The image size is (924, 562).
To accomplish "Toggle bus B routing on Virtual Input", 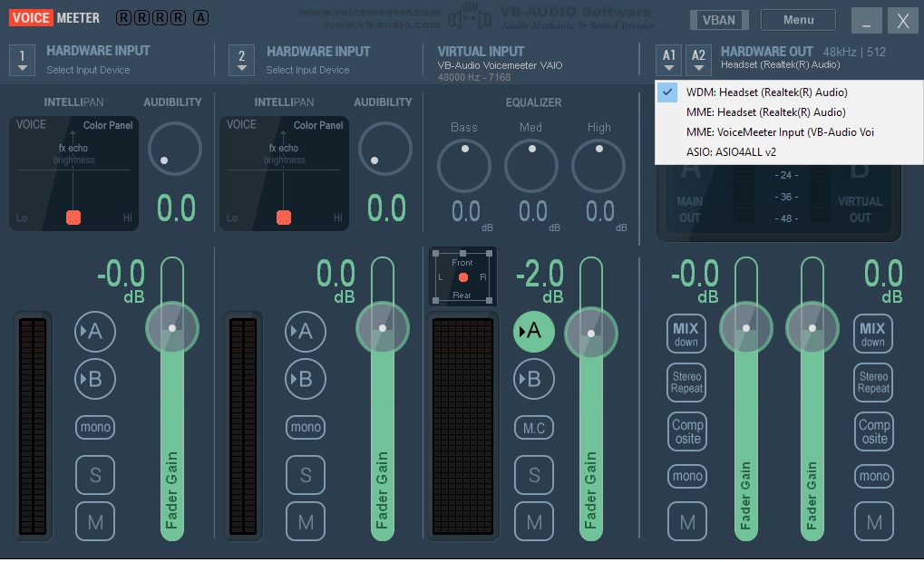I will tap(534, 379).
